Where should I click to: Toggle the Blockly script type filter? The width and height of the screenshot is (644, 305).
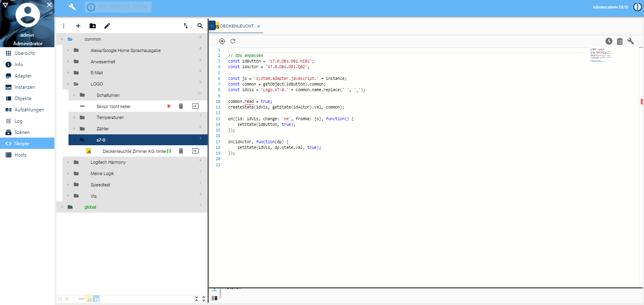[82, 299]
